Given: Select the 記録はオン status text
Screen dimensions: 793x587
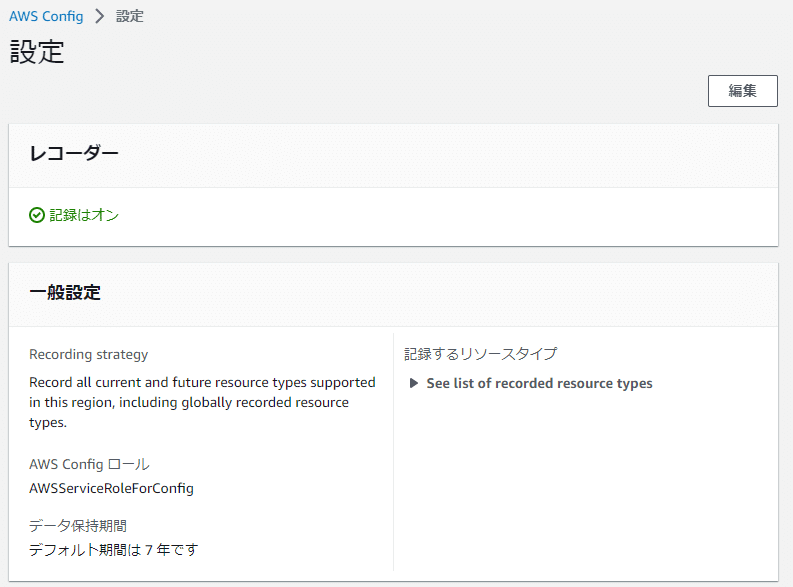Looking at the screenshot, I should pos(84,215).
